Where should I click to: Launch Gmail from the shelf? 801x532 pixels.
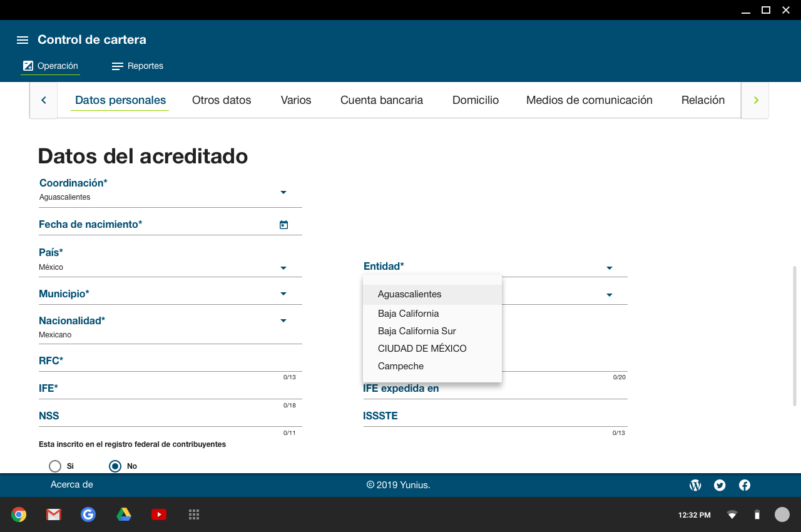(54, 514)
